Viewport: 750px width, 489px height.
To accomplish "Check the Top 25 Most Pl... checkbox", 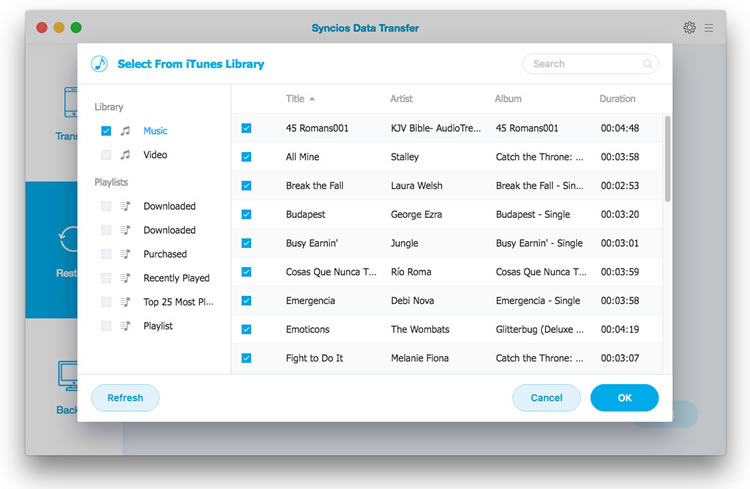I will click(x=106, y=302).
